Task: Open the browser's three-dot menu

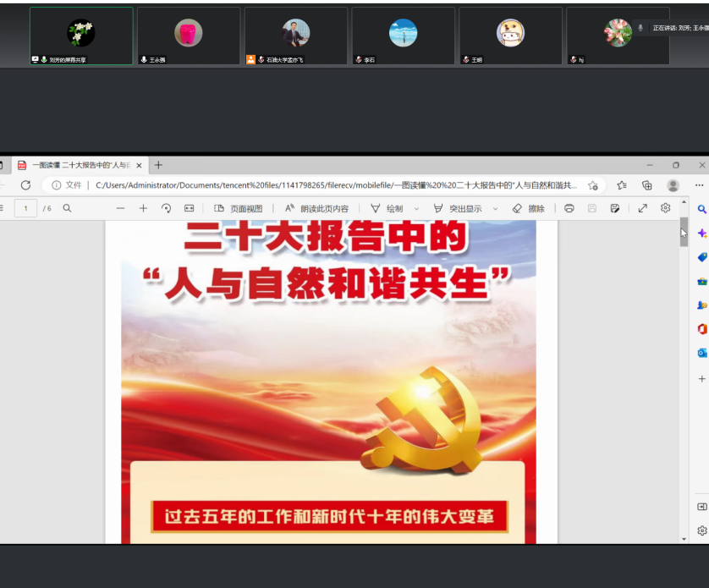Action: click(699, 185)
